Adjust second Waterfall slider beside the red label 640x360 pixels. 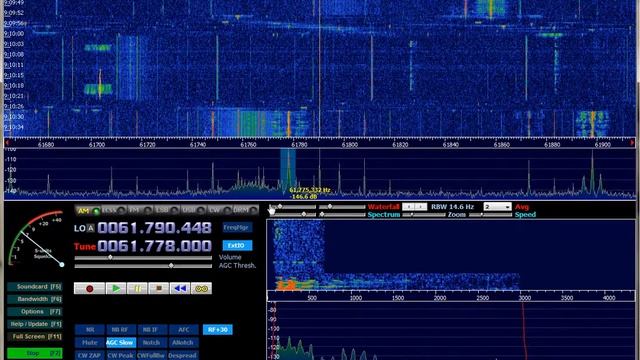pos(342,207)
